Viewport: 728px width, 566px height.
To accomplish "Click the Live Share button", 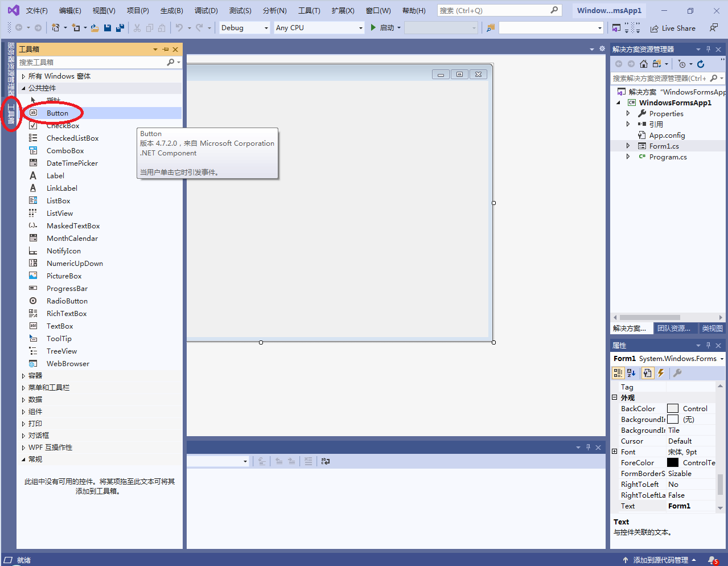I will click(673, 28).
